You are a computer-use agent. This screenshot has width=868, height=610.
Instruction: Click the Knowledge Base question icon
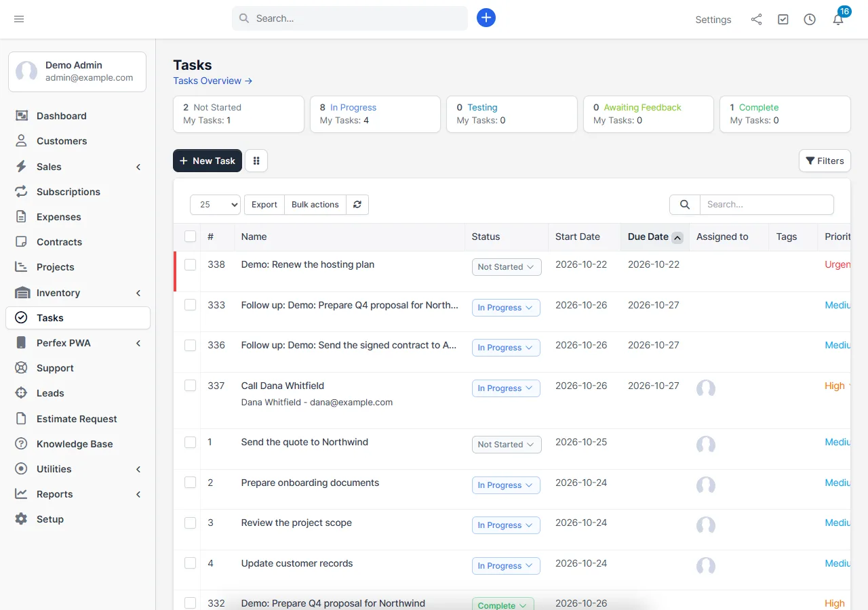coord(22,444)
